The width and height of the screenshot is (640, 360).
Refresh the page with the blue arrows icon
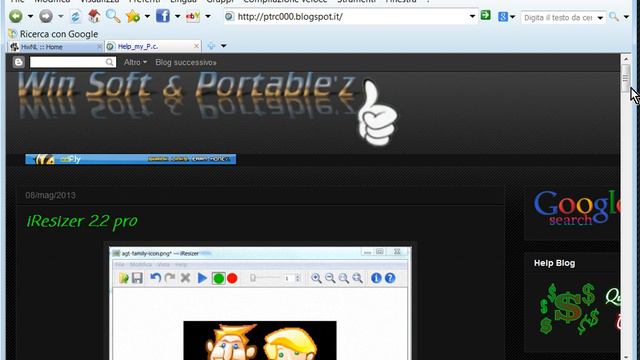76,16
